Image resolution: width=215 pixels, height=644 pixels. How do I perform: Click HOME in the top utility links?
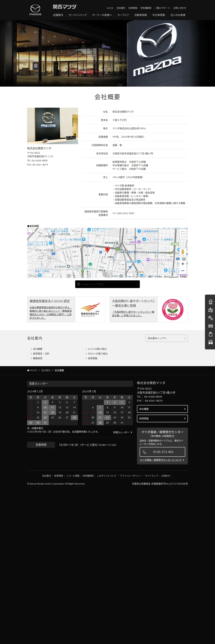point(110,8)
